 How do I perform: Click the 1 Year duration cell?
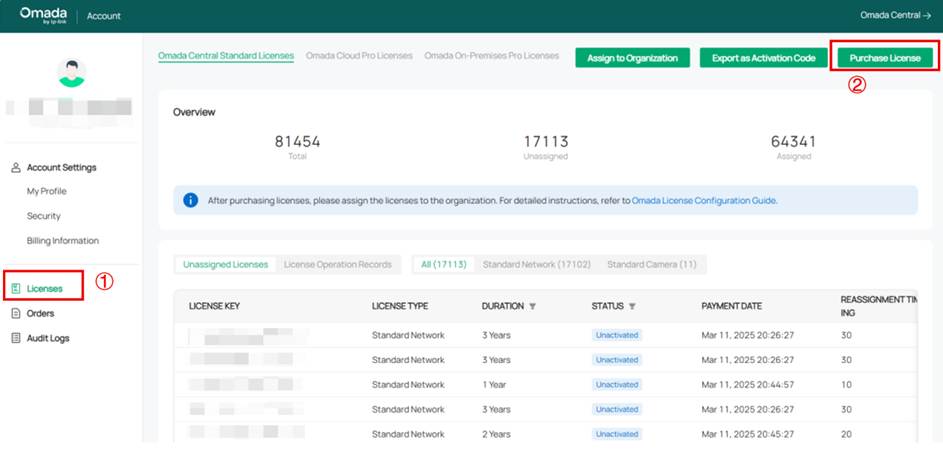[x=494, y=385]
